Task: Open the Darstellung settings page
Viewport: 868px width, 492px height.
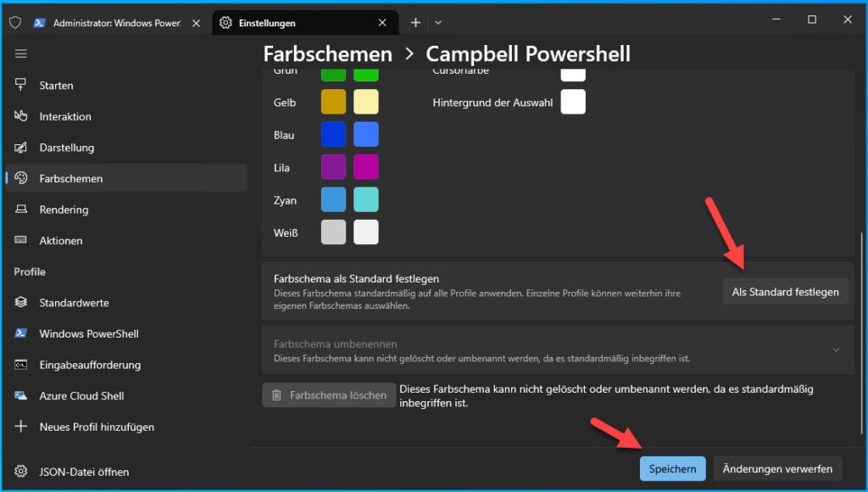Action: (x=126, y=148)
